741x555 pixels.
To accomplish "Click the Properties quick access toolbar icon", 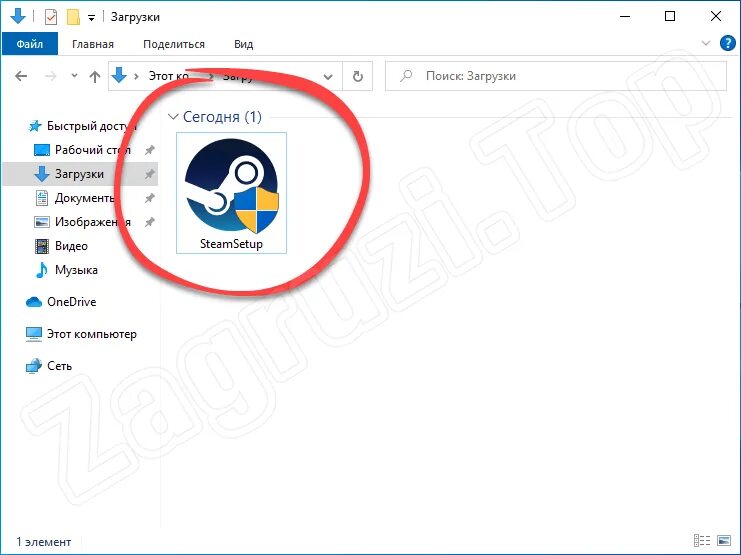I will click(51, 17).
